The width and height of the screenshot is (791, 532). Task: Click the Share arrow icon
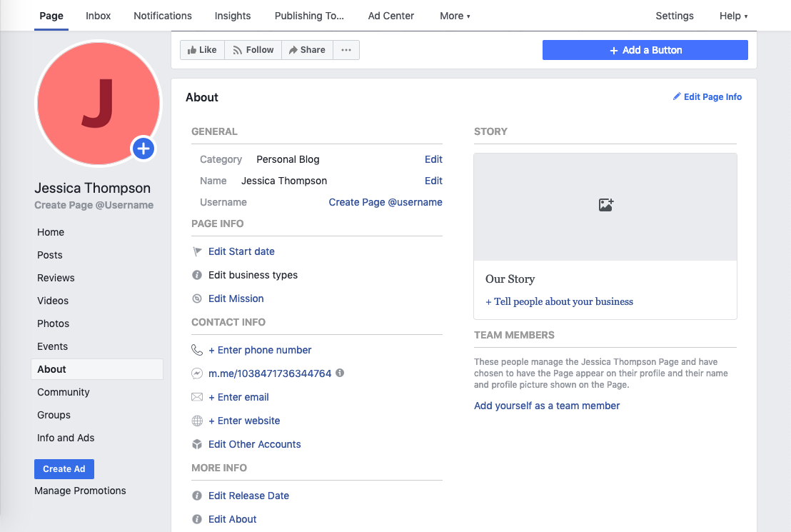(x=293, y=50)
